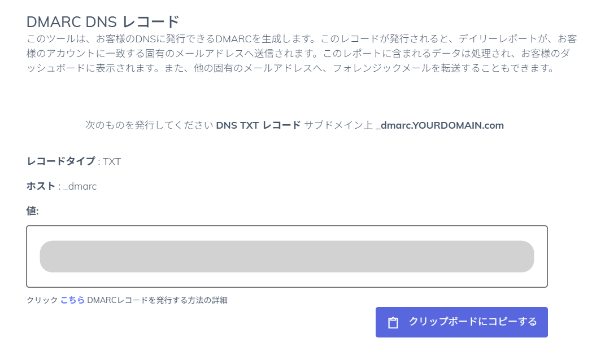Image resolution: width=605 pixels, height=364 pixels.
Task: Click the サブドメイン上 text
Action: tap(338, 125)
